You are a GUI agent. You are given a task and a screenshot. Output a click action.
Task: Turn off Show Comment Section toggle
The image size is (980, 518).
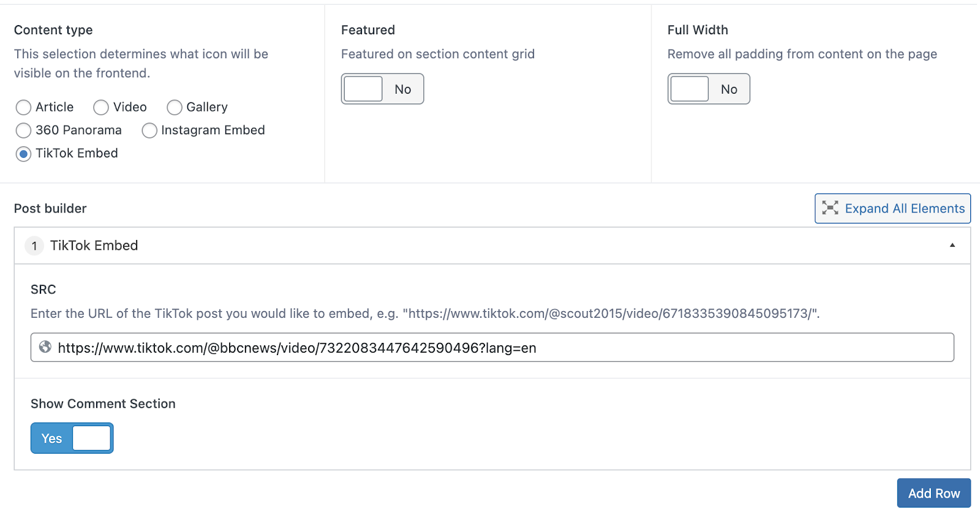[x=72, y=438]
